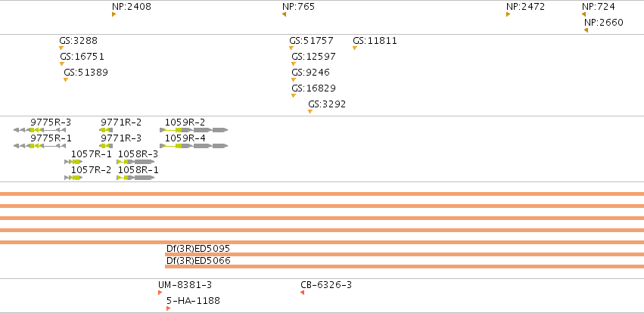The image size is (644, 313).
Task: Open the 9771R-2 gene model glyph
Action: (x=106, y=130)
